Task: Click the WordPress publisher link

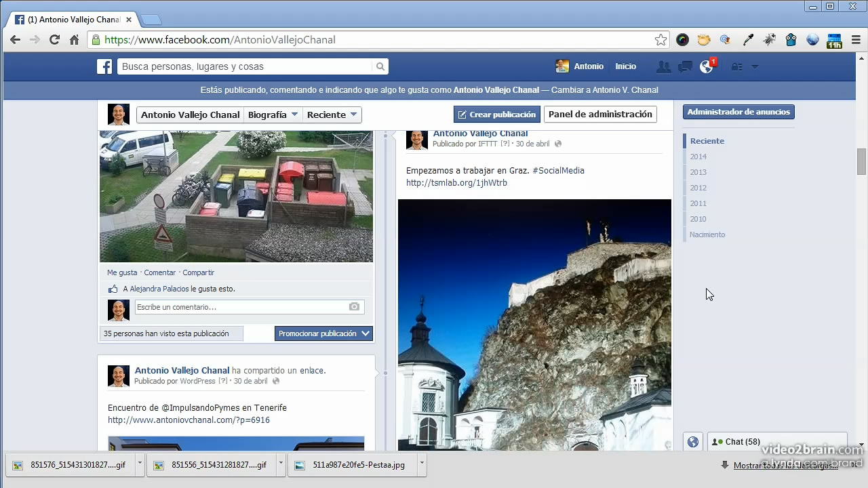Action: (x=197, y=381)
